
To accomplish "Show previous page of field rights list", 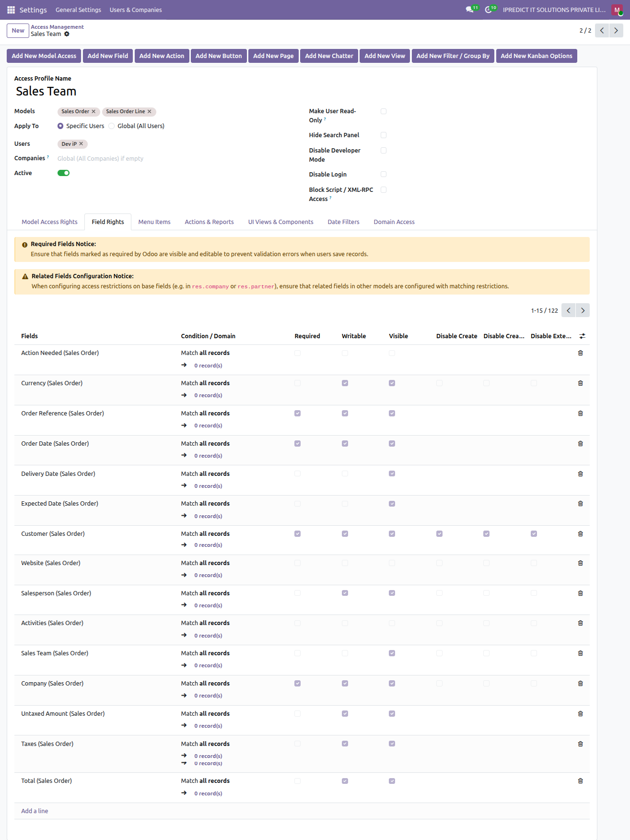I will click(569, 310).
